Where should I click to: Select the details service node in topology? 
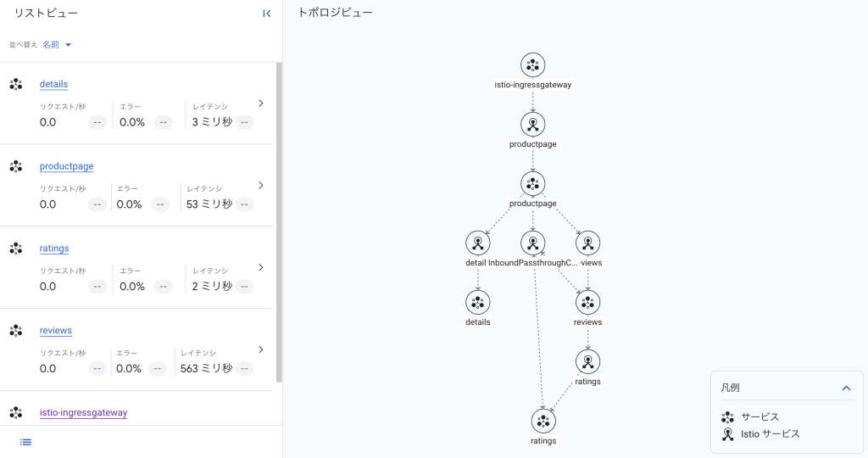pyautogui.click(x=477, y=303)
